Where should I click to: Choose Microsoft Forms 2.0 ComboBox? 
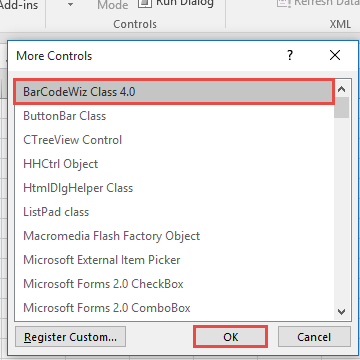[x=174, y=308]
